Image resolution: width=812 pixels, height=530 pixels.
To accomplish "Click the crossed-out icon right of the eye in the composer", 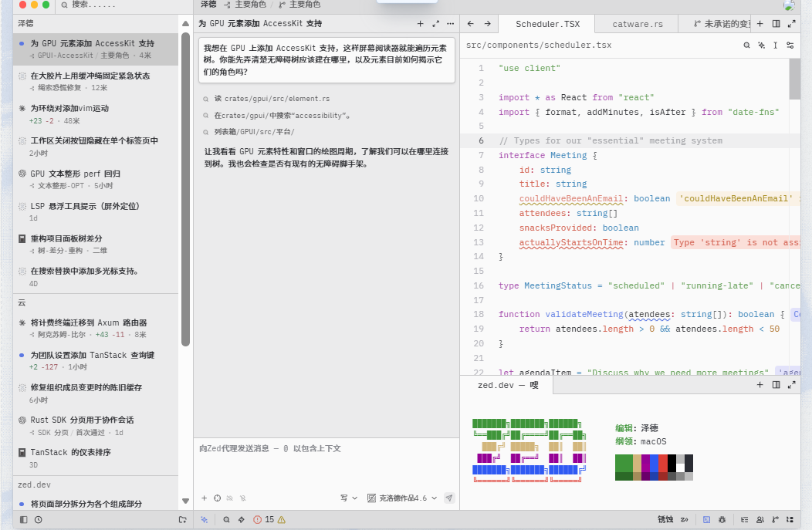I will (243, 498).
